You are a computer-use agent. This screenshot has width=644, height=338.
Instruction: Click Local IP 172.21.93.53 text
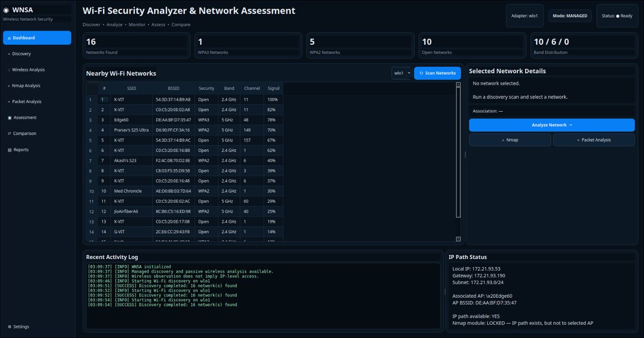pyautogui.click(x=476, y=269)
